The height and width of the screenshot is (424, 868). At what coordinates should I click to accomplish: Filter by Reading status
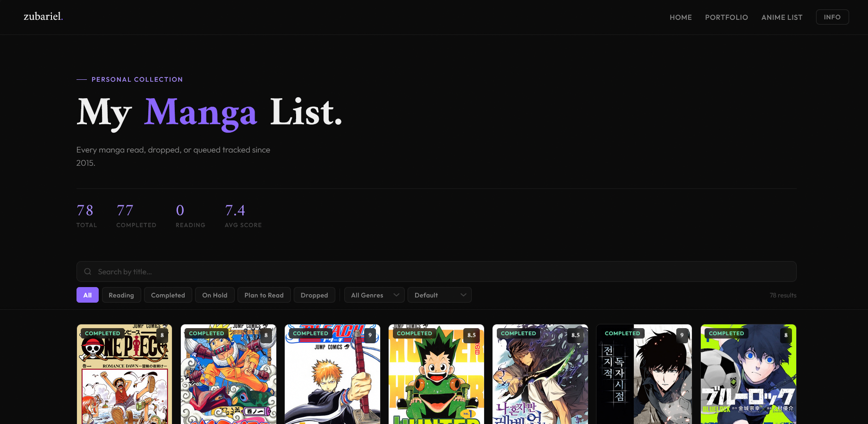[121, 295]
